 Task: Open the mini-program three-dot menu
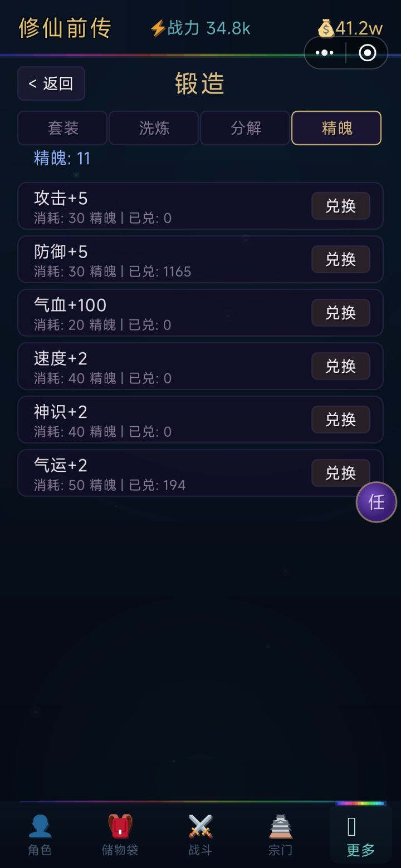(325, 53)
